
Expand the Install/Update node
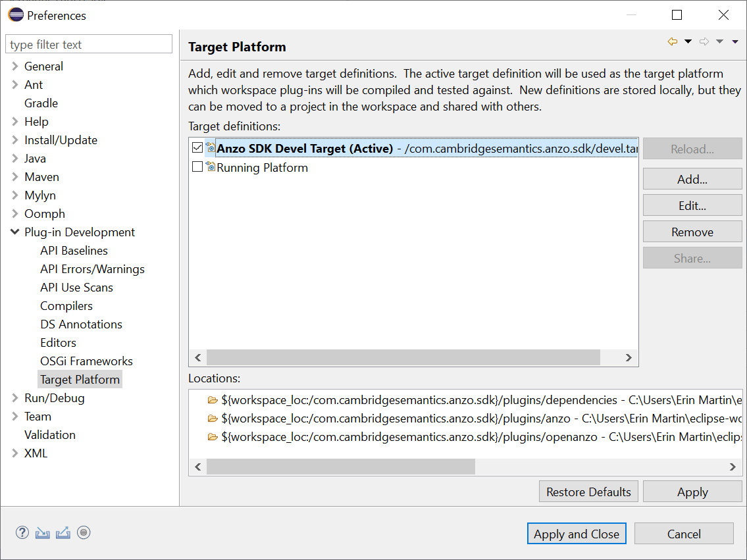[x=14, y=140]
